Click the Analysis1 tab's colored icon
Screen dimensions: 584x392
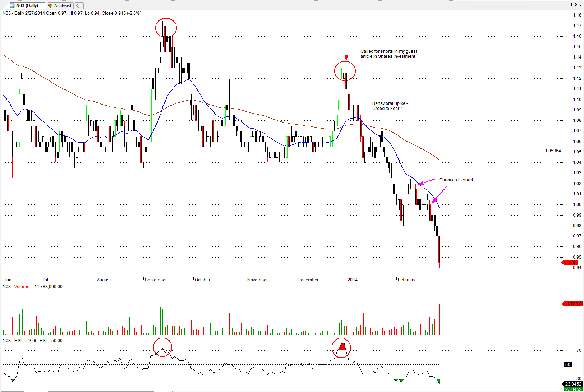point(50,6)
